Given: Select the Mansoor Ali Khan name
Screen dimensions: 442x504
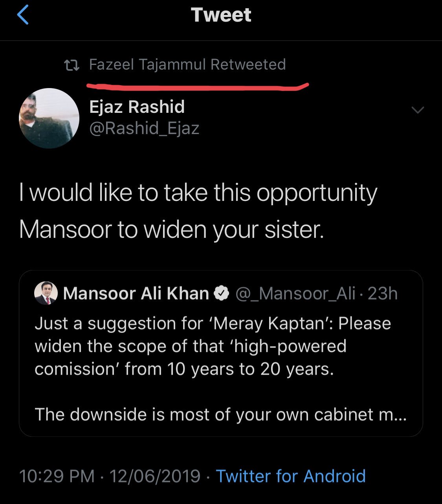Looking at the screenshot, I should [x=136, y=294].
